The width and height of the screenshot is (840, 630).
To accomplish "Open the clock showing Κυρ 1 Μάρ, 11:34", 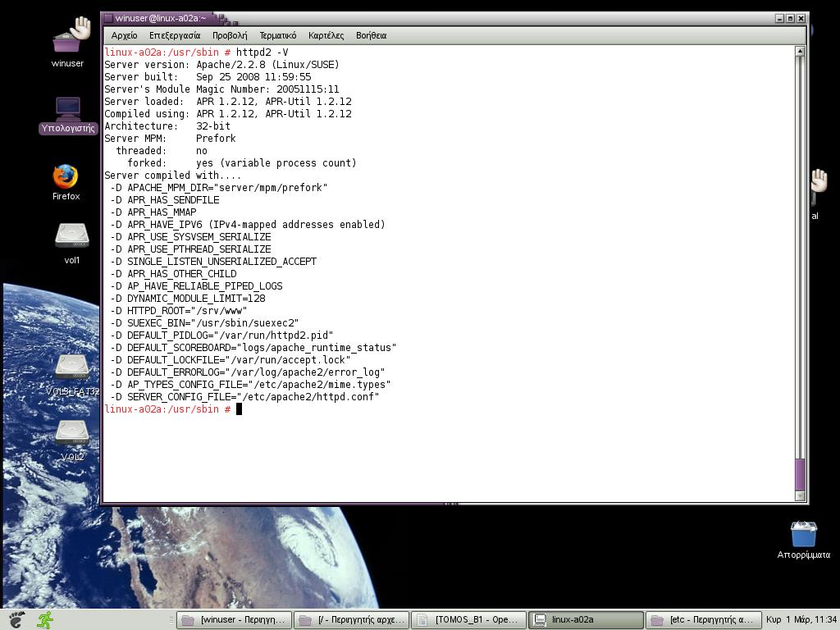I will point(801,619).
